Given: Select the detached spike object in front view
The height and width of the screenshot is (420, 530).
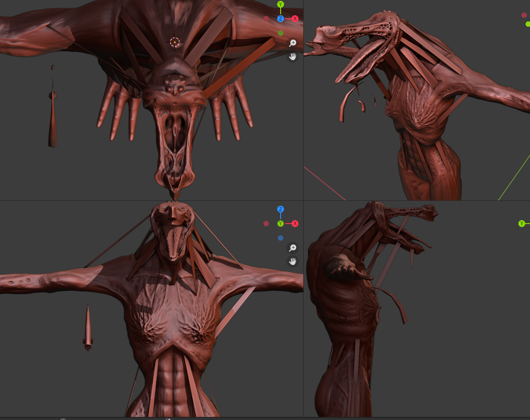Looking at the screenshot, I should click(88, 329).
